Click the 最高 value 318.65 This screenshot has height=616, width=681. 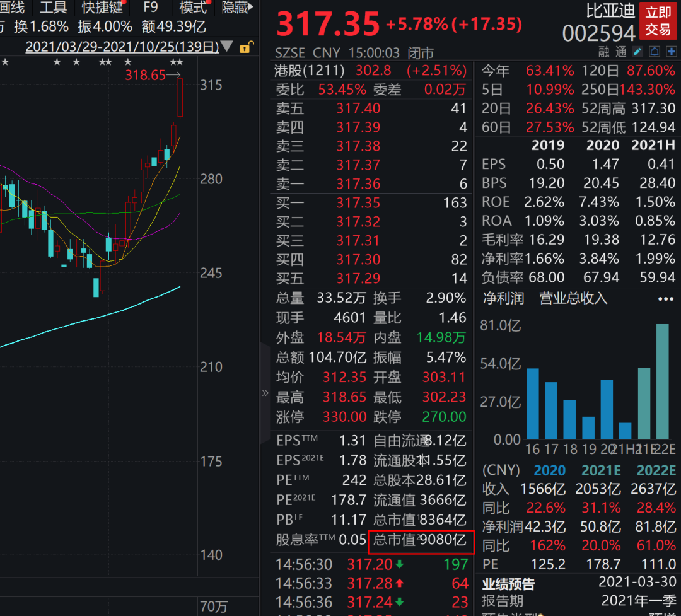(x=344, y=397)
